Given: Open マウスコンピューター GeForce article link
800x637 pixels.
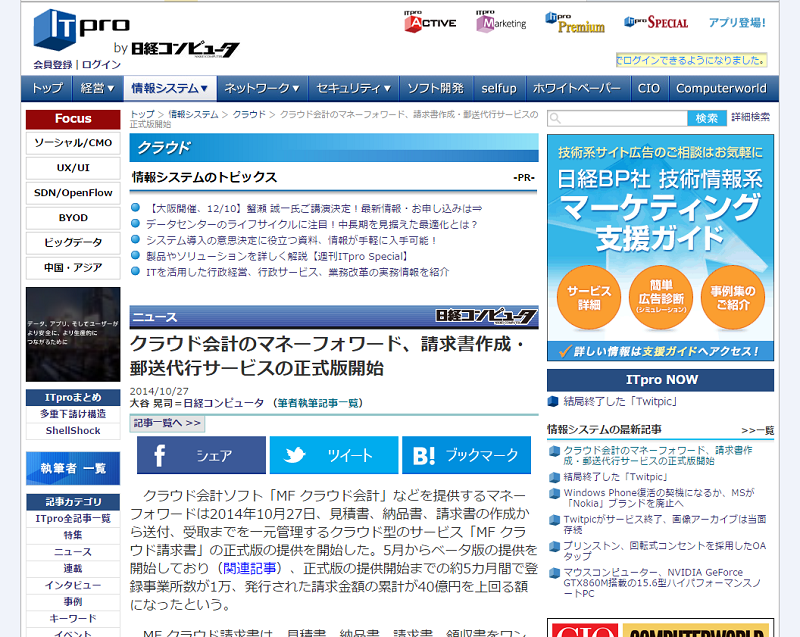Looking at the screenshot, I should coord(662,583).
